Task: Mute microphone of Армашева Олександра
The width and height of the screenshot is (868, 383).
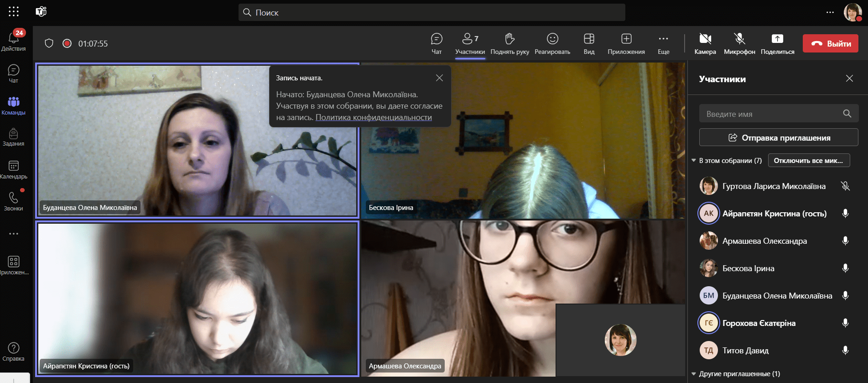Action: 845,241
